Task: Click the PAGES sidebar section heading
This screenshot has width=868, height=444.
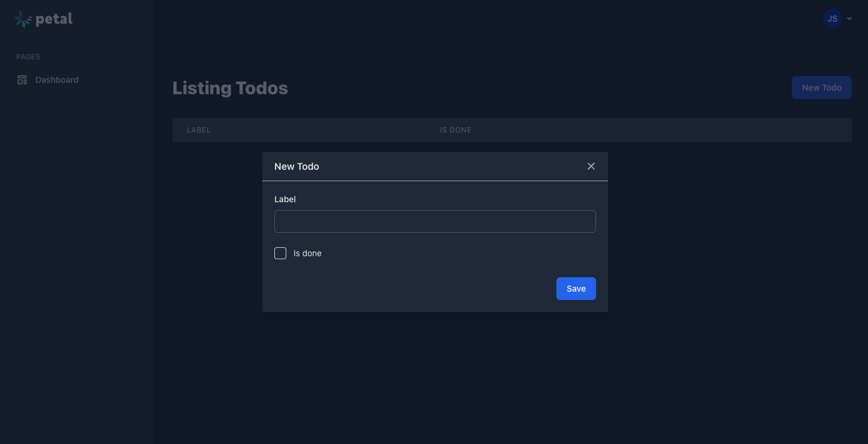Action: pos(28,57)
